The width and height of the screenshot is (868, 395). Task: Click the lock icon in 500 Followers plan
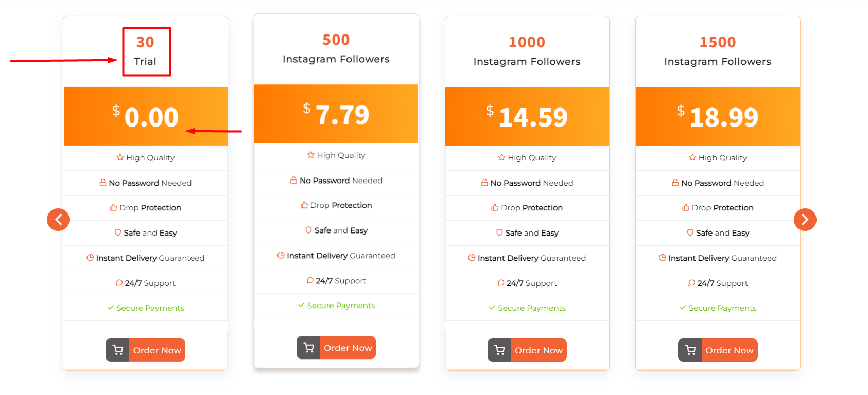point(293,180)
